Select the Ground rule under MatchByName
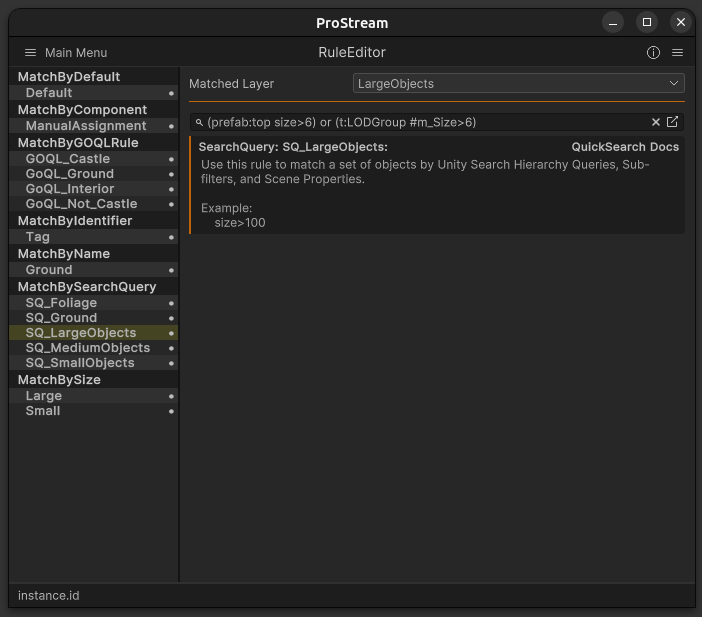This screenshot has height=617, width=702. (x=94, y=270)
